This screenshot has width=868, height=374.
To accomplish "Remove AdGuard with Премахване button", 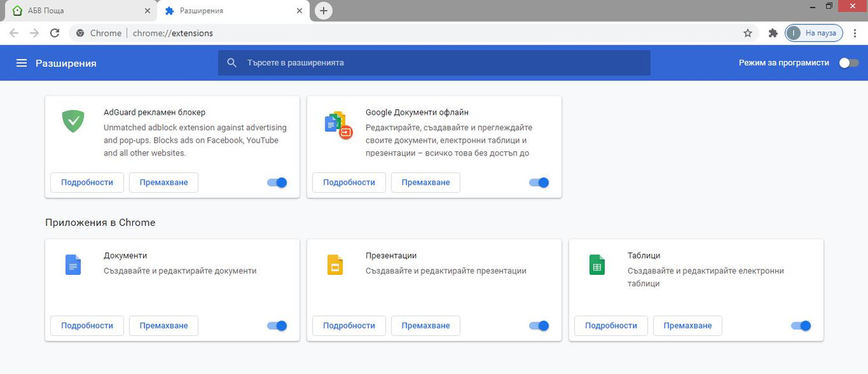I will [163, 183].
